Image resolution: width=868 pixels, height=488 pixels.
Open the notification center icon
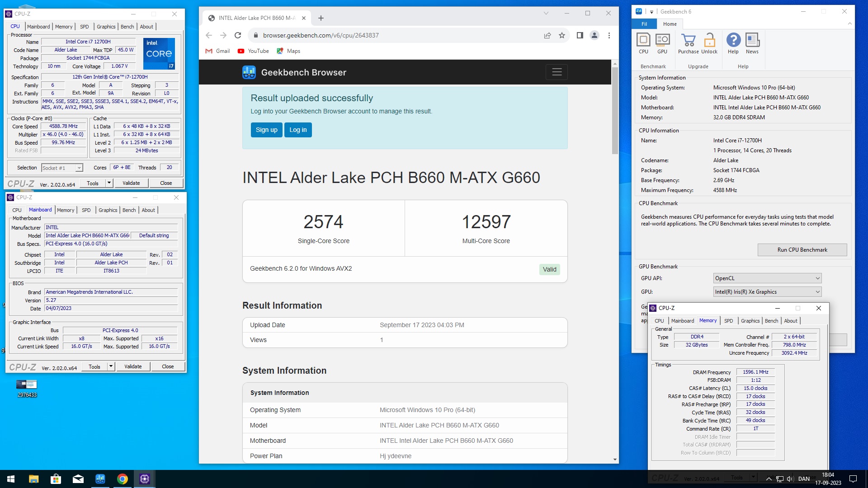[853, 479]
